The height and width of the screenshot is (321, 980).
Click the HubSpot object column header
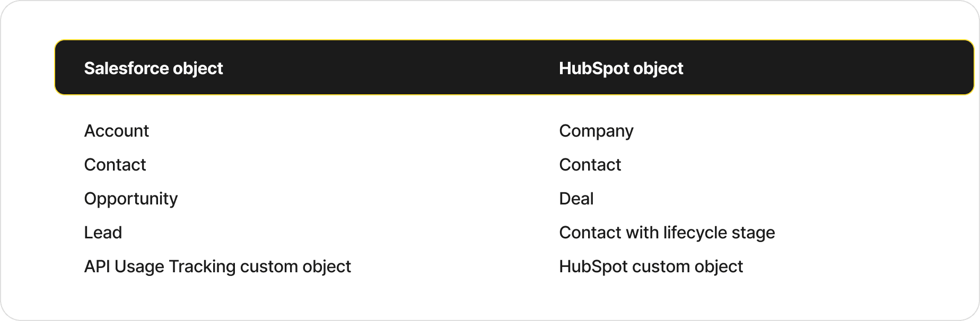[621, 68]
